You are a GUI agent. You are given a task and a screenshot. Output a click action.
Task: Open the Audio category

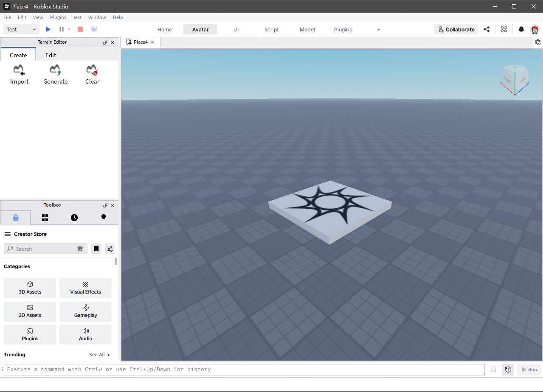pos(86,335)
